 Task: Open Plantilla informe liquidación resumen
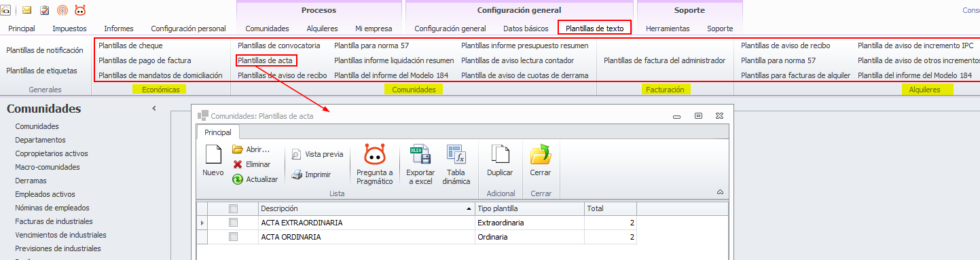coord(394,60)
